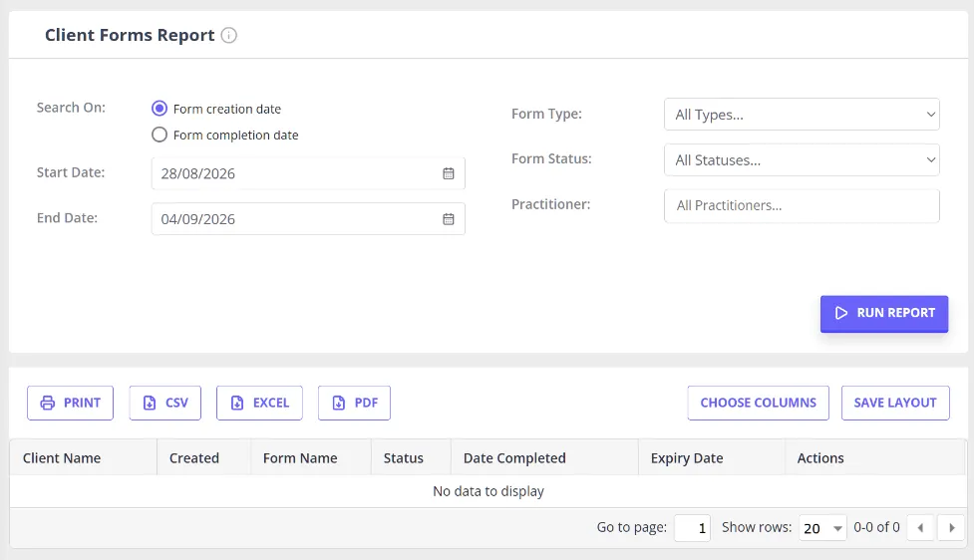Viewport: 974px width, 560px height.
Task: Click the info icon beside Client Forms Report
Action: (x=228, y=36)
